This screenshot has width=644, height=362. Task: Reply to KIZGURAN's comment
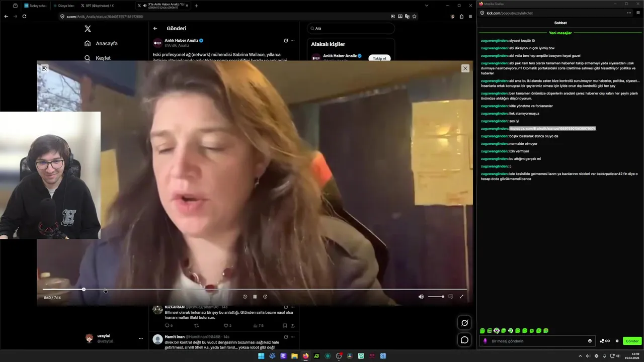[169, 325]
